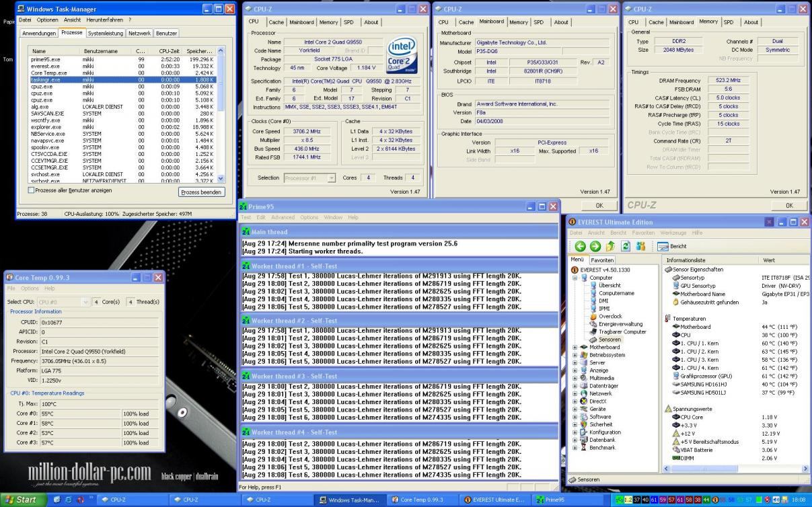Click OK in the Mainboard CPU-Z window
This screenshot has height=507, width=812.
pyautogui.click(x=599, y=205)
